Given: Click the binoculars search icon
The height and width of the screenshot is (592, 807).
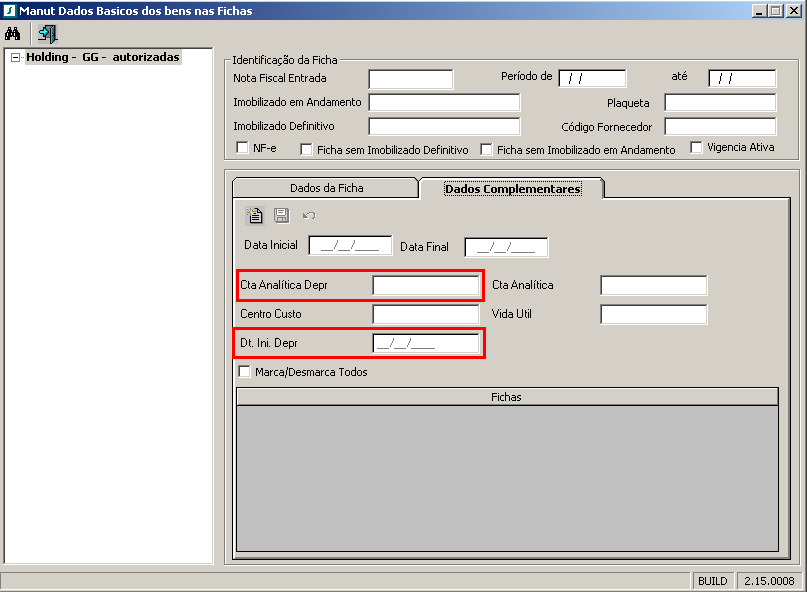Looking at the screenshot, I should click(x=13, y=34).
